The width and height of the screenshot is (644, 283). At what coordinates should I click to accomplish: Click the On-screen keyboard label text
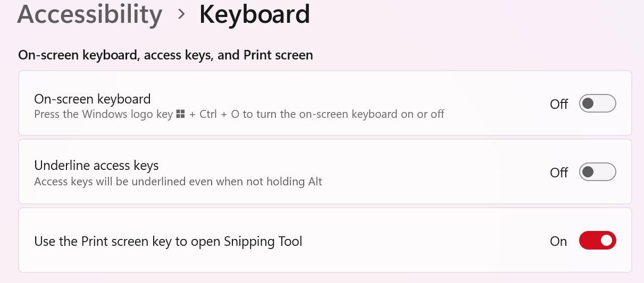click(93, 99)
